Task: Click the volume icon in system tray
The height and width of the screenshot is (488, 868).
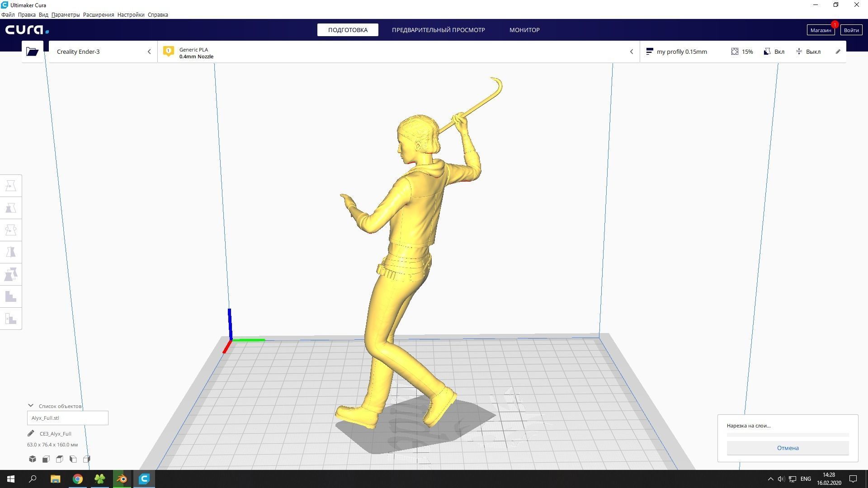Action: pyautogui.click(x=781, y=479)
